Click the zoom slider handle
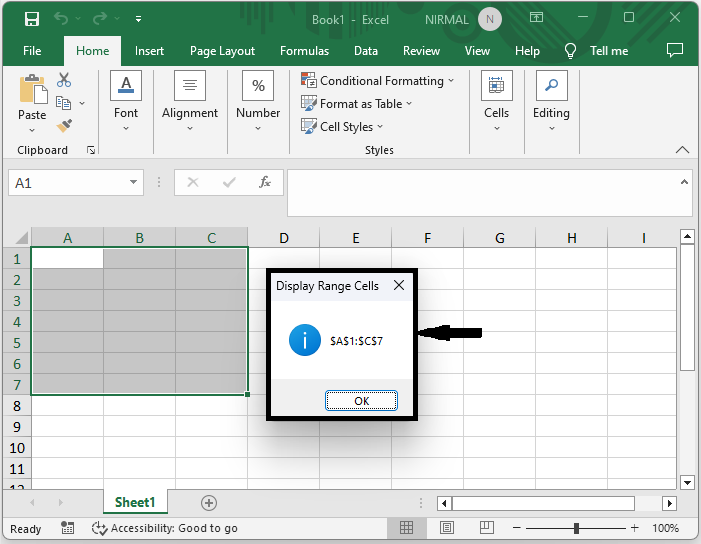This screenshot has width=701, height=544. 577,528
